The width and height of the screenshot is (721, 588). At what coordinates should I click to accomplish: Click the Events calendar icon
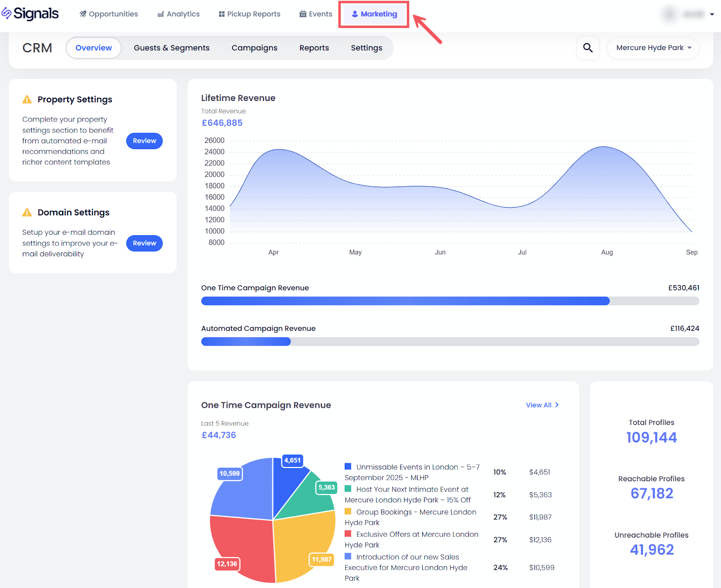point(303,14)
